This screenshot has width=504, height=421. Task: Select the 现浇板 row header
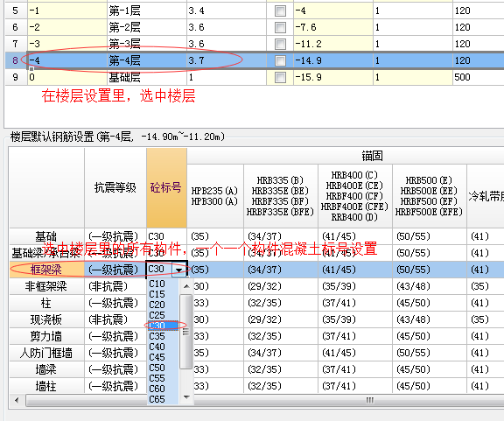tap(46, 319)
